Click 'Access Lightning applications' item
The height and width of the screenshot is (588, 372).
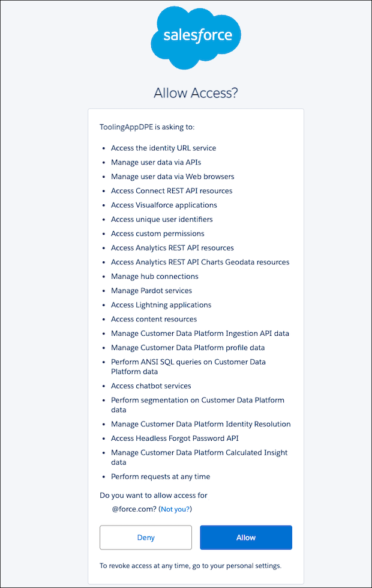point(161,305)
